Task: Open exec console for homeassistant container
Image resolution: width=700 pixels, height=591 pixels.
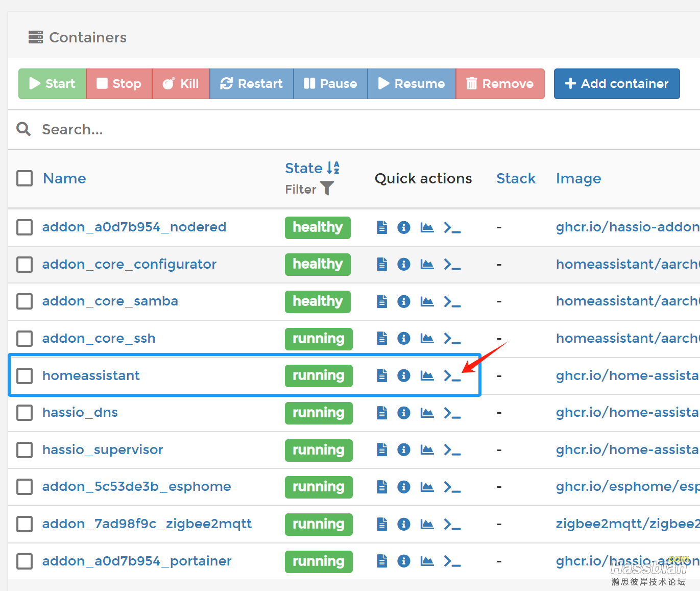Action: point(452,375)
